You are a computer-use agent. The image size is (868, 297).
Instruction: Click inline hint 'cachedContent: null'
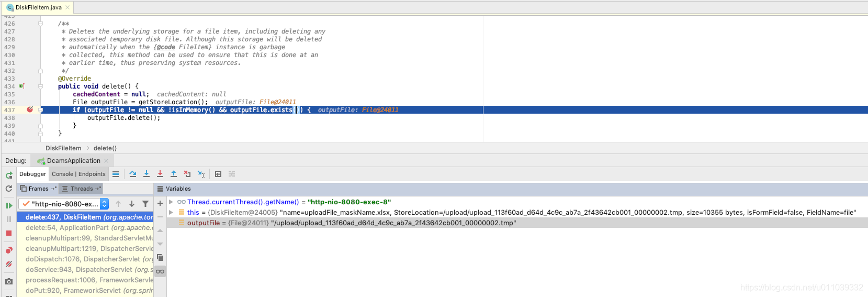(191, 94)
